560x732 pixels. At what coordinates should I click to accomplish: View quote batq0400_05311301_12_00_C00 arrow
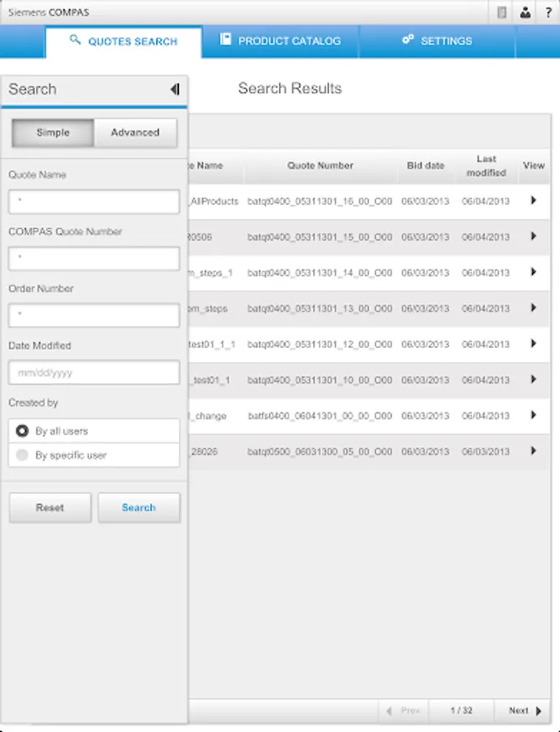(533, 343)
